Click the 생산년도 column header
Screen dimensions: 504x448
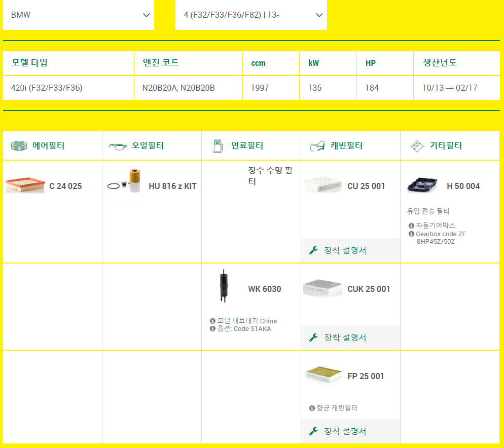click(x=440, y=62)
